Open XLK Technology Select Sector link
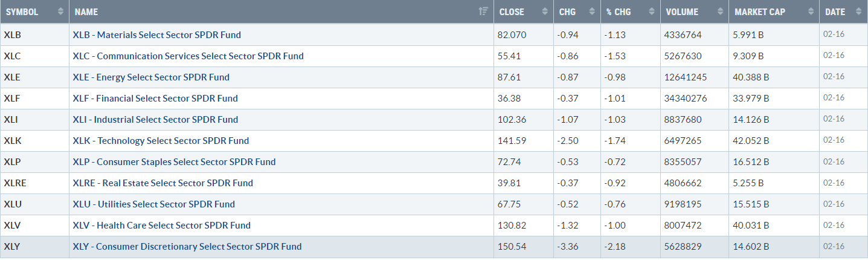 point(161,141)
